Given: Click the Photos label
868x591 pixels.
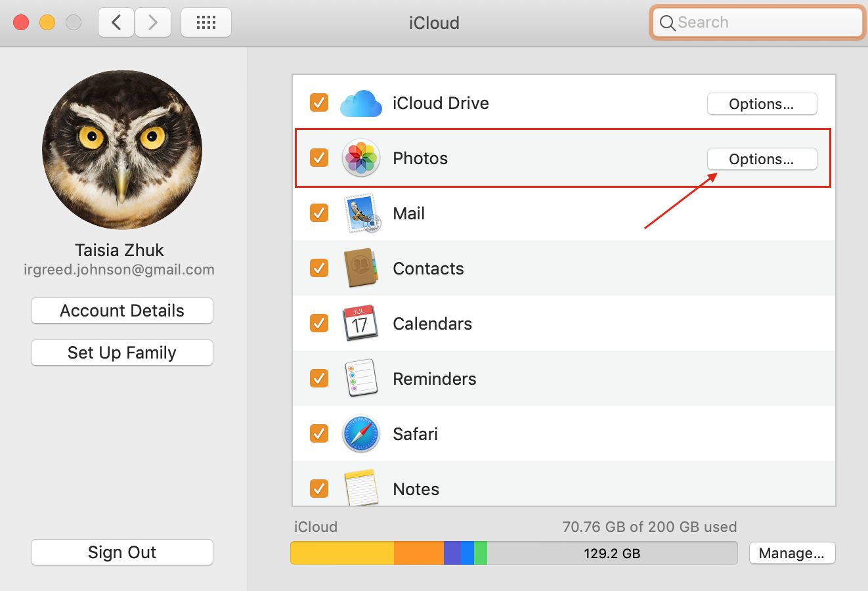Looking at the screenshot, I should (420, 158).
